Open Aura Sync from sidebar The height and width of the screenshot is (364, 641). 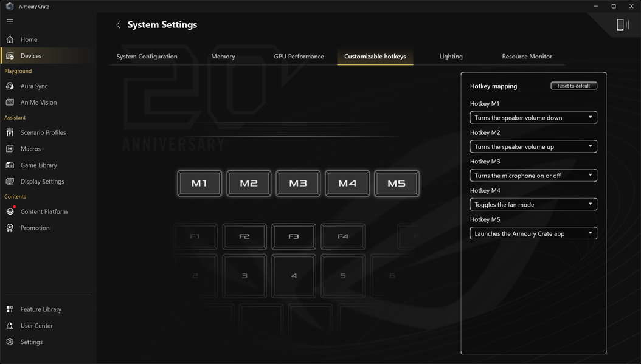tap(34, 86)
